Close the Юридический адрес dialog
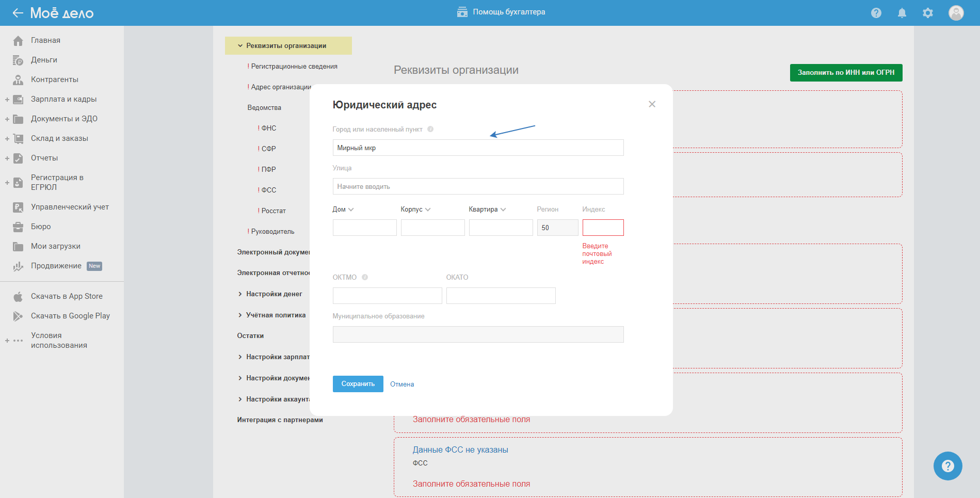Image resolution: width=980 pixels, height=498 pixels. [x=652, y=104]
